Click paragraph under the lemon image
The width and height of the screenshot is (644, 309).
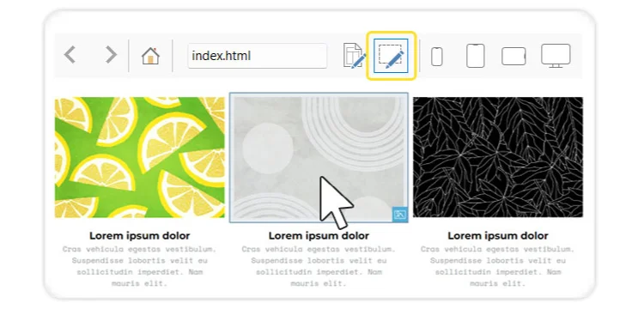[x=140, y=266]
